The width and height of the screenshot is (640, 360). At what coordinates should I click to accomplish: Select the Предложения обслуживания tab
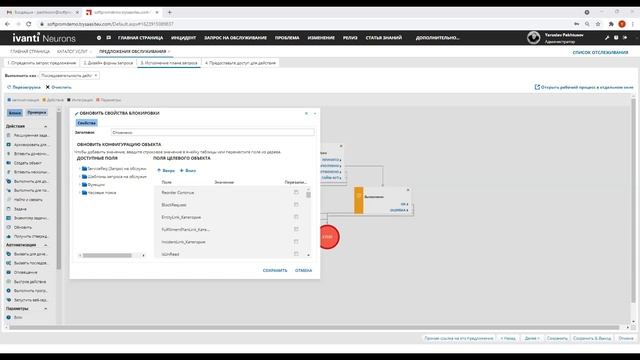click(x=133, y=51)
